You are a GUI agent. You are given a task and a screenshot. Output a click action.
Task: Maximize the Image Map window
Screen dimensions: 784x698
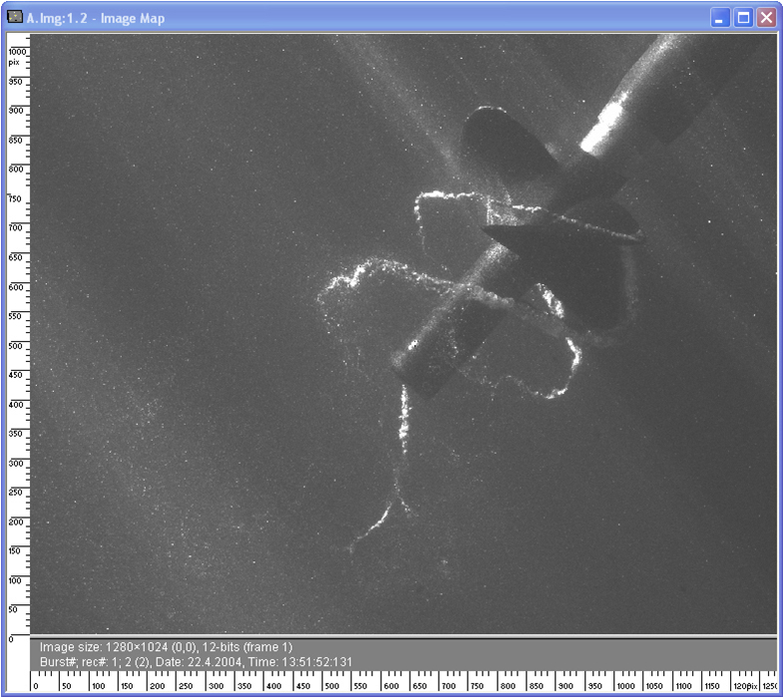(743, 18)
